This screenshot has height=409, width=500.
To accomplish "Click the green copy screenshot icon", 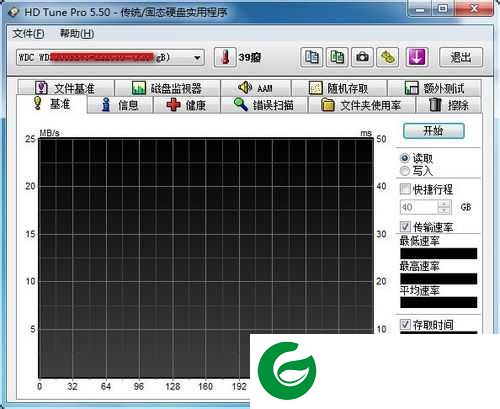I will [337, 57].
